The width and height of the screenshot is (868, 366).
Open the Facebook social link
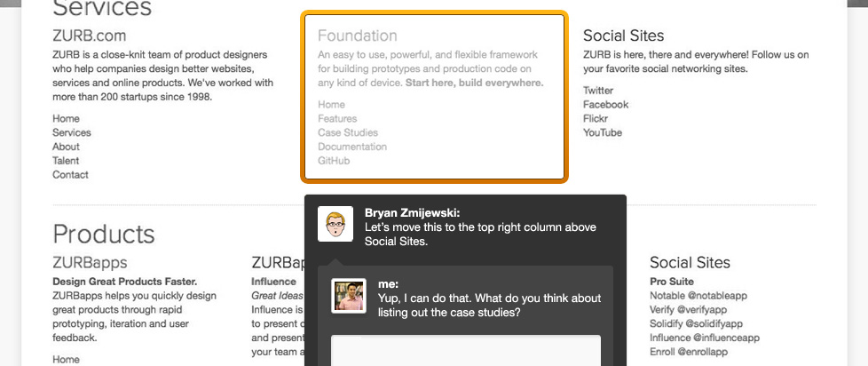[605, 104]
